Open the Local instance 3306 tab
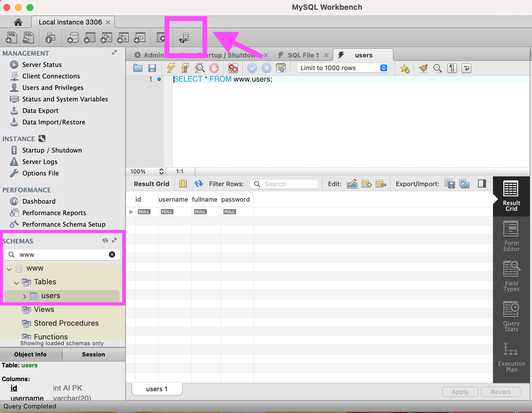Screen dimensions: 532x413 [x=73, y=22]
